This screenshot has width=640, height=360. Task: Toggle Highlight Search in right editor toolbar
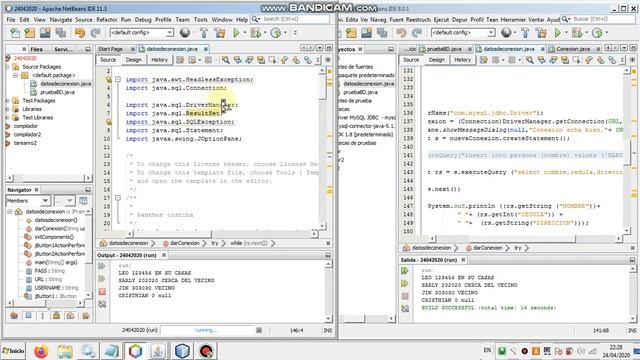564,60
